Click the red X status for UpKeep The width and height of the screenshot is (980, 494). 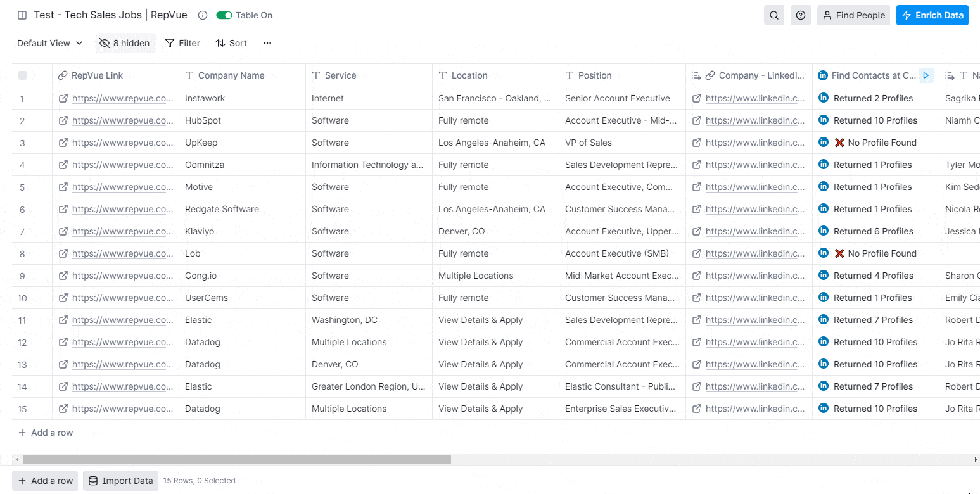point(839,142)
